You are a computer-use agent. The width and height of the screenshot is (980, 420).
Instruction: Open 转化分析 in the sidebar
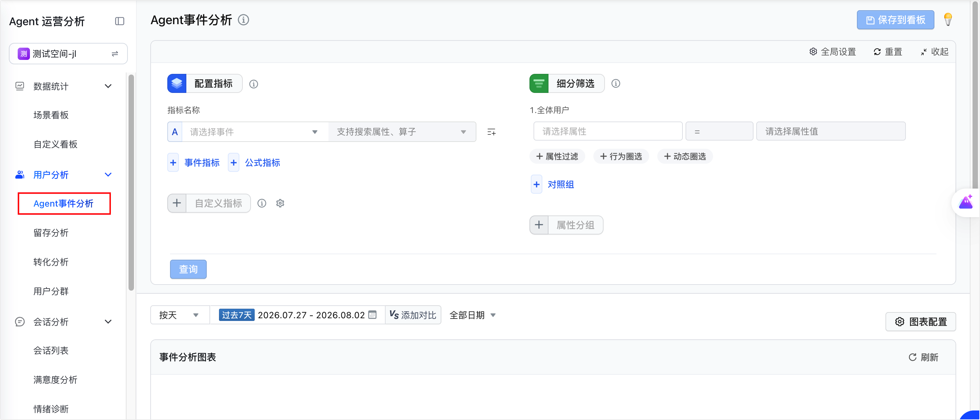click(x=51, y=262)
